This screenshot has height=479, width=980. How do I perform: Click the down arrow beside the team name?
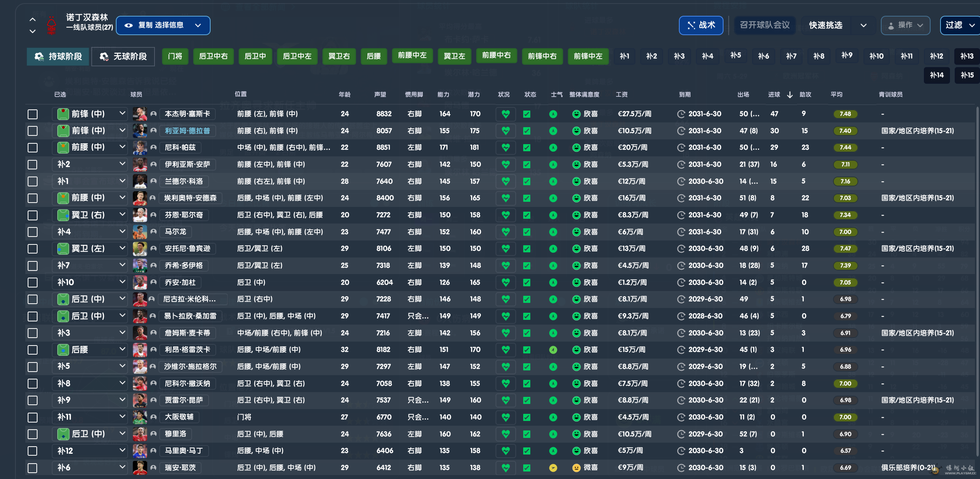pyautogui.click(x=33, y=31)
